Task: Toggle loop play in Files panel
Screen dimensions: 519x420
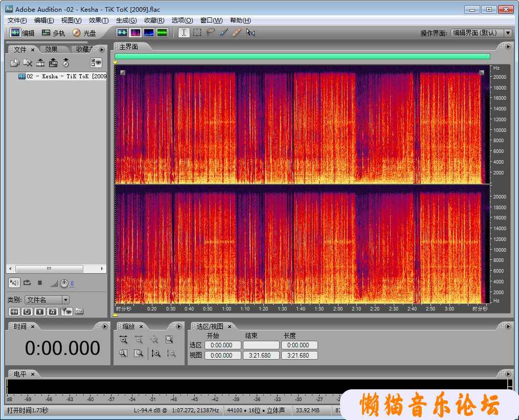Action: coord(27,283)
